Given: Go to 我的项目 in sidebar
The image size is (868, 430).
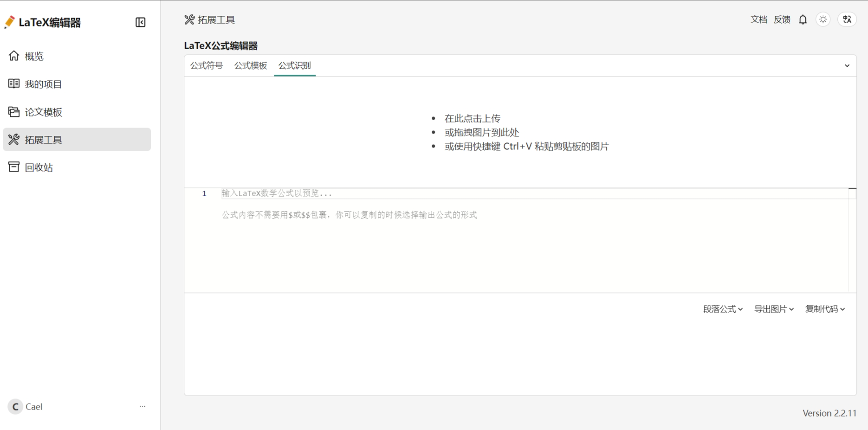Looking at the screenshot, I should pos(43,84).
